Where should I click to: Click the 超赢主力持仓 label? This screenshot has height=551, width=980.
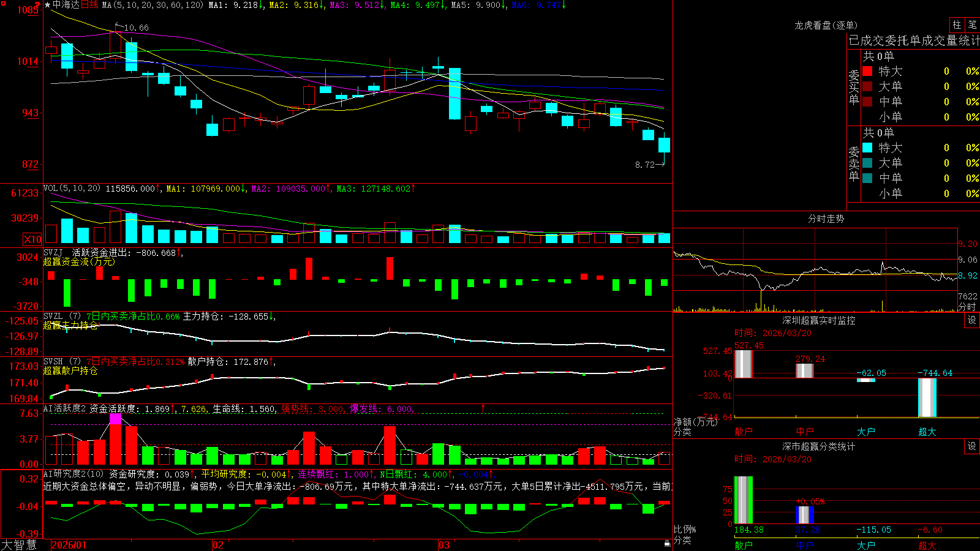pyautogui.click(x=70, y=326)
